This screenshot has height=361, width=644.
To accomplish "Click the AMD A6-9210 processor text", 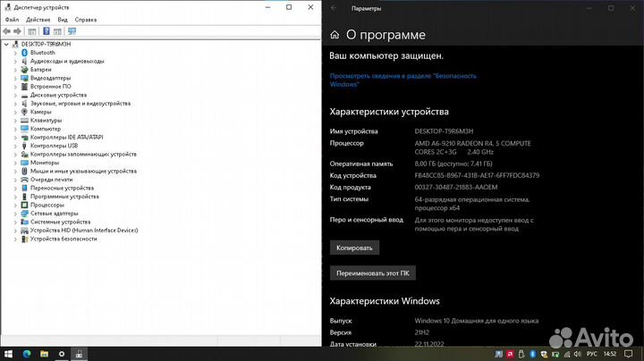I will [473, 147].
